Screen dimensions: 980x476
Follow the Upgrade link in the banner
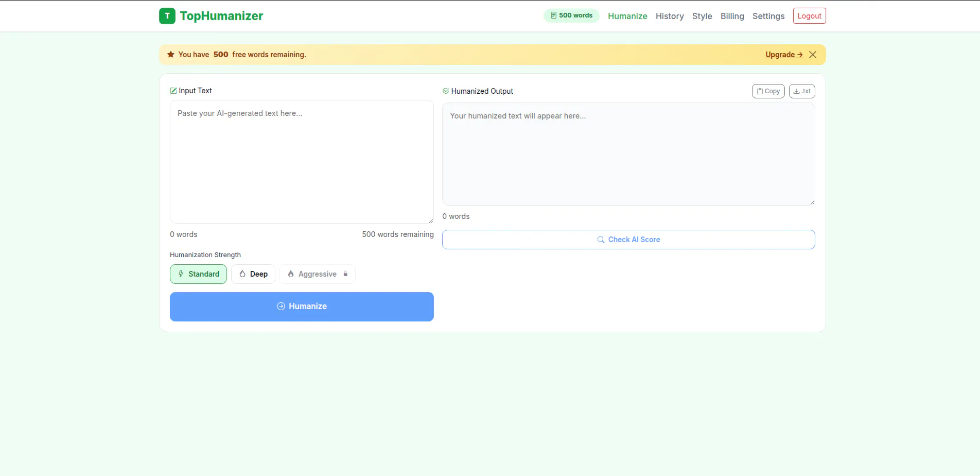[x=784, y=55]
